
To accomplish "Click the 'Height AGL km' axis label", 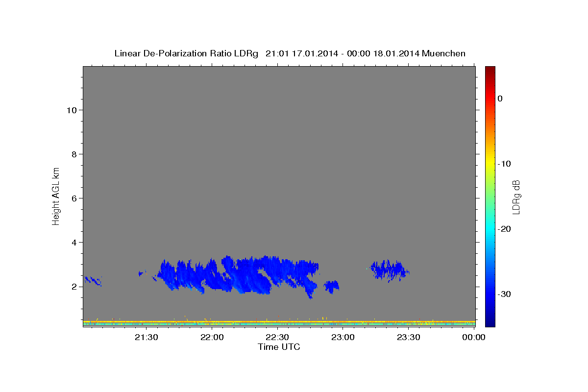I will tap(56, 196).
